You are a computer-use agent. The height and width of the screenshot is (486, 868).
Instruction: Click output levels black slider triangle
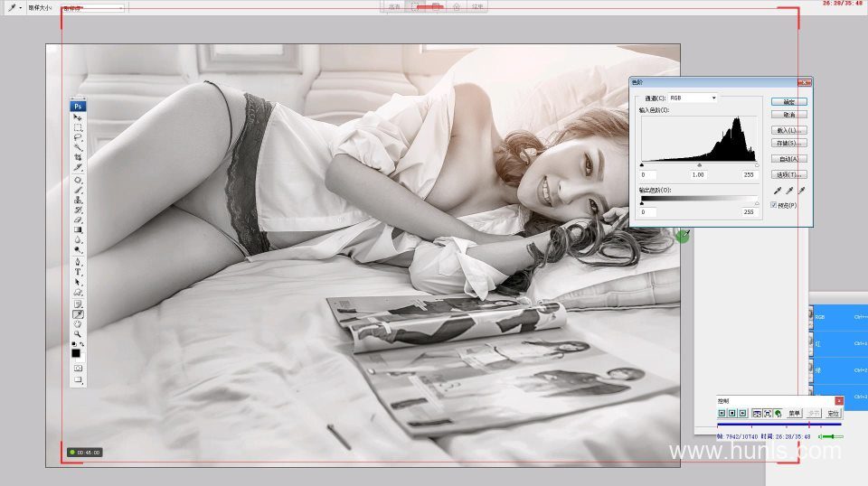click(642, 203)
